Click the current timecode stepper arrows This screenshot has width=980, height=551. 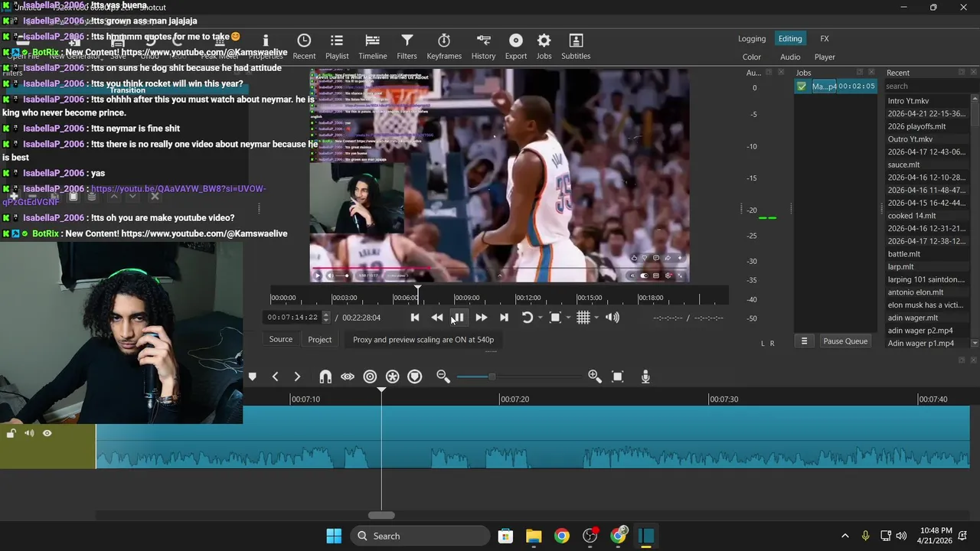326,318
